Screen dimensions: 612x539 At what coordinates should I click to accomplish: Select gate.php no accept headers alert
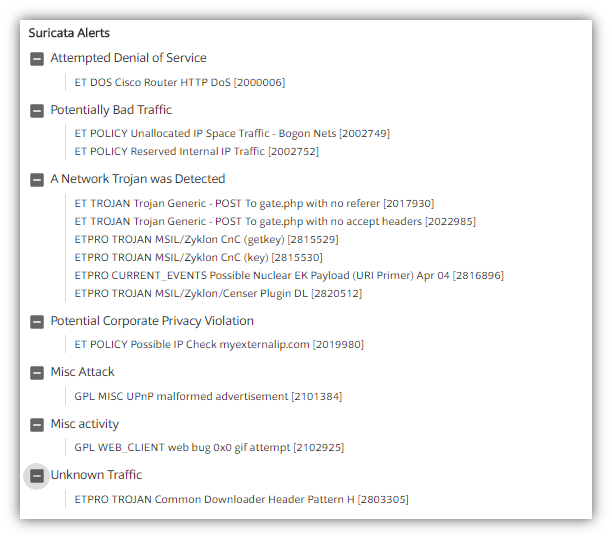275,221
